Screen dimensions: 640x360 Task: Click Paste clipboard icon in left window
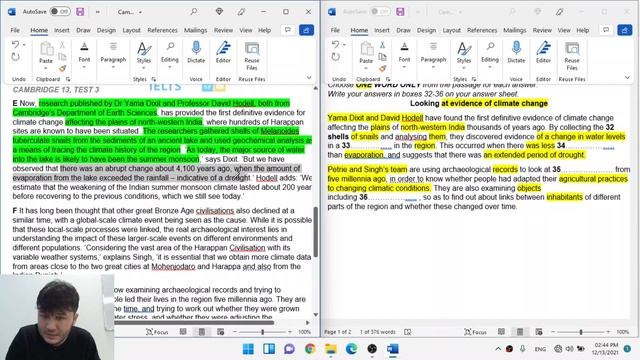tap(46, 49)
